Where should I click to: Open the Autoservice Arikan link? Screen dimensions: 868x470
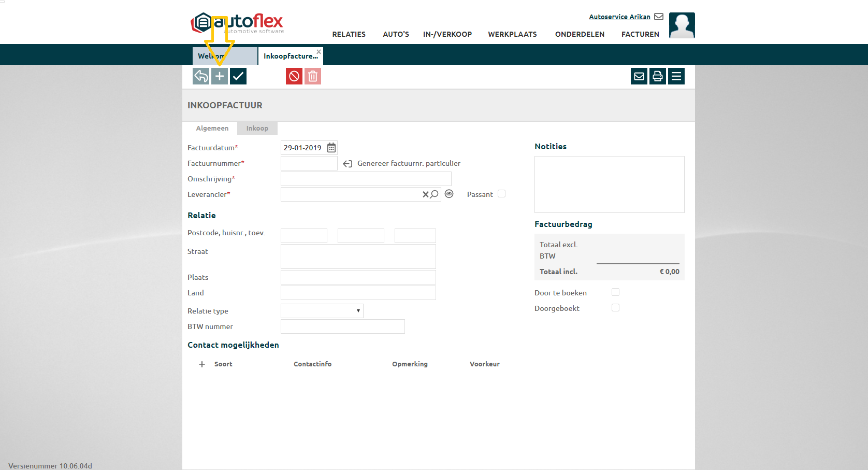click(x=619, y=17)
